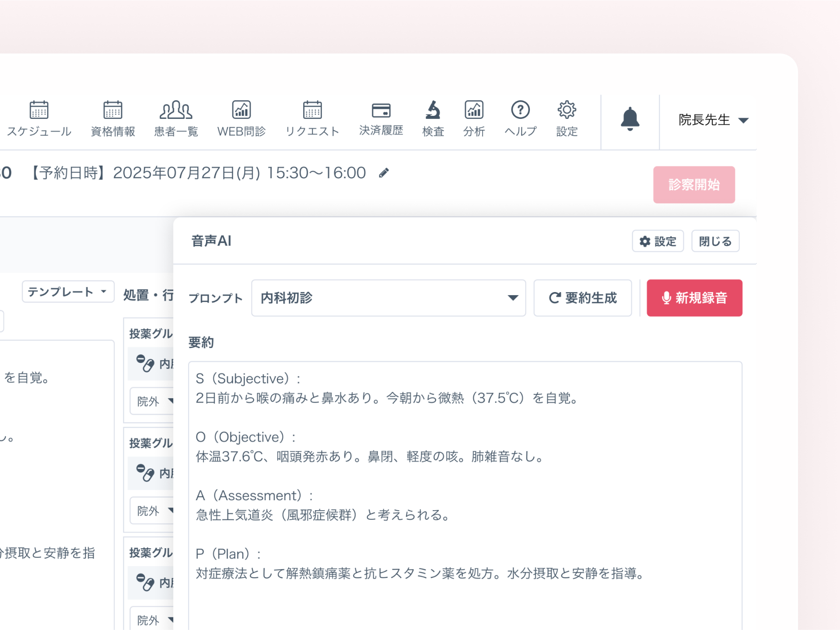Close the 音声AI panel via 閉じる
Image resolution: width=840 pixels, height=630 pixels.
point(715,241)
